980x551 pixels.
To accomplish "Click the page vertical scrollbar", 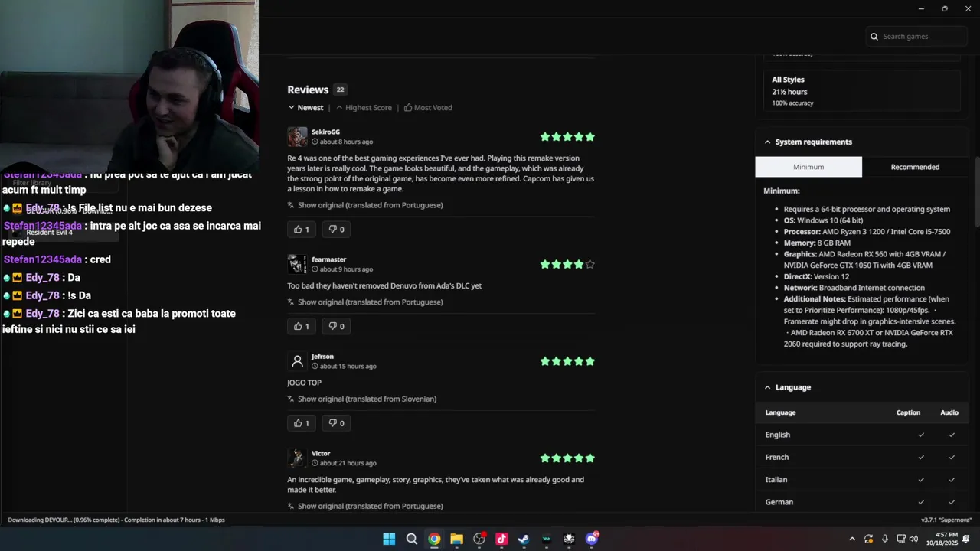I will coord(977,191).
